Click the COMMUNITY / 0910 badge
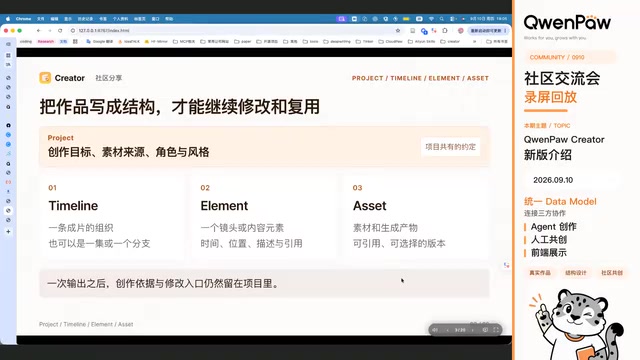 570,57
